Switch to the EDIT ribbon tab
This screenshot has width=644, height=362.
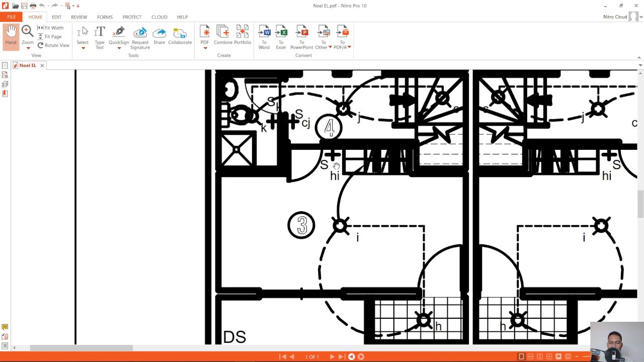tap(56, 17)
